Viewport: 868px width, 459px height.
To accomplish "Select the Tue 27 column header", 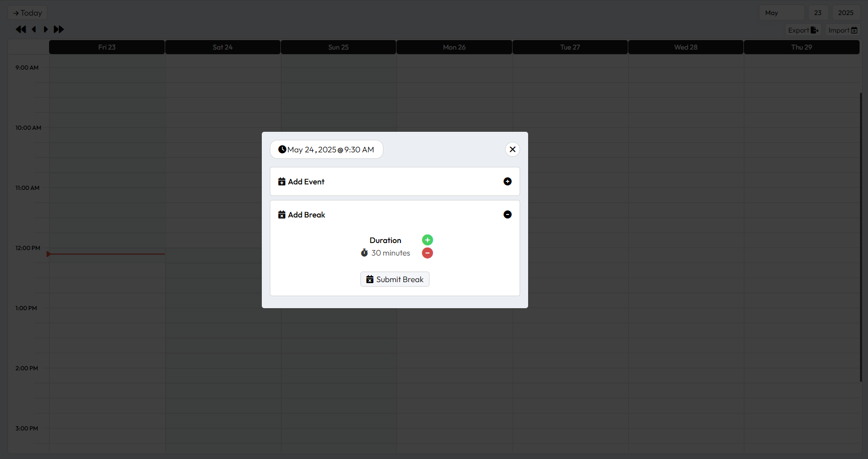I will click(570, 47).
